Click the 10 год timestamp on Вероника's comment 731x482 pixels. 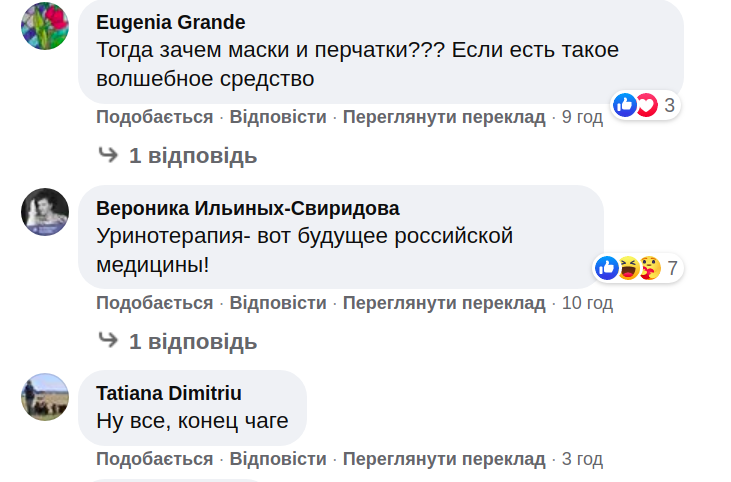(587, 302)
